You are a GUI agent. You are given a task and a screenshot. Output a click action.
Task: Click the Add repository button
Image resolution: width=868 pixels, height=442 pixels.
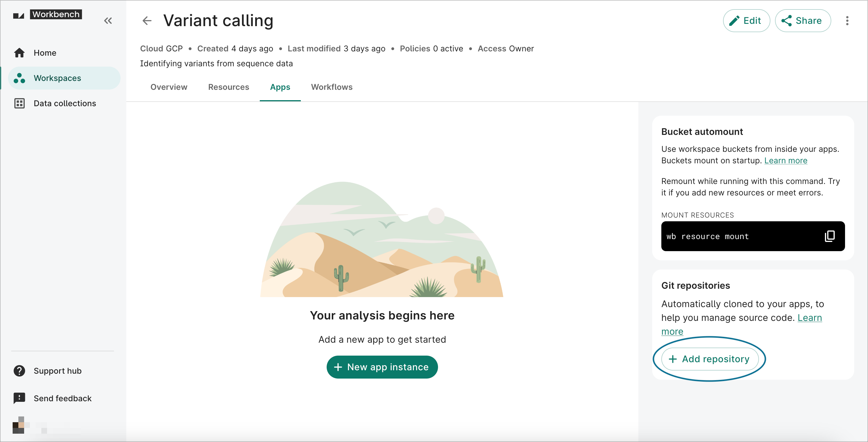click(x=709, y=359)
